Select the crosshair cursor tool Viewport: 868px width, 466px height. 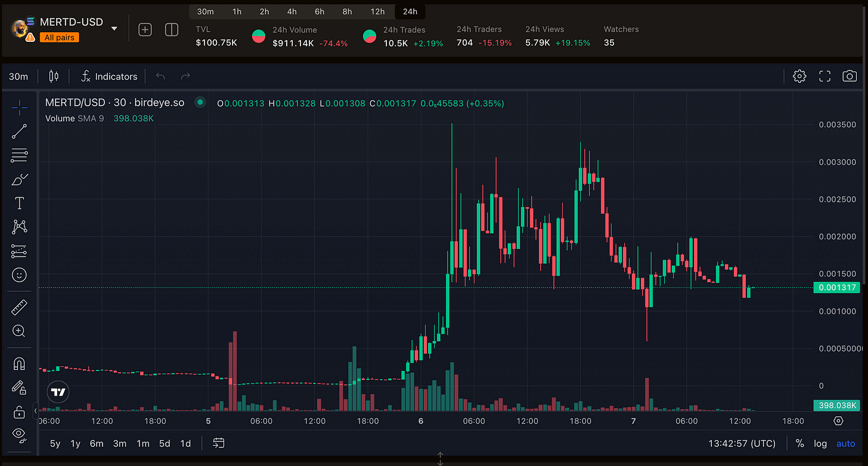(x=19, y=108)
